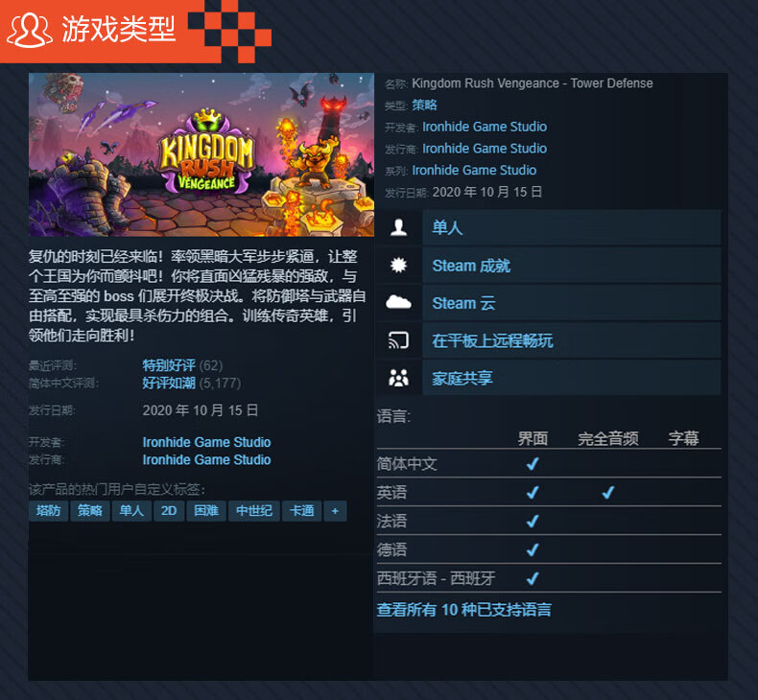Click the Steam achievements starburst icon

coord(398,265)
